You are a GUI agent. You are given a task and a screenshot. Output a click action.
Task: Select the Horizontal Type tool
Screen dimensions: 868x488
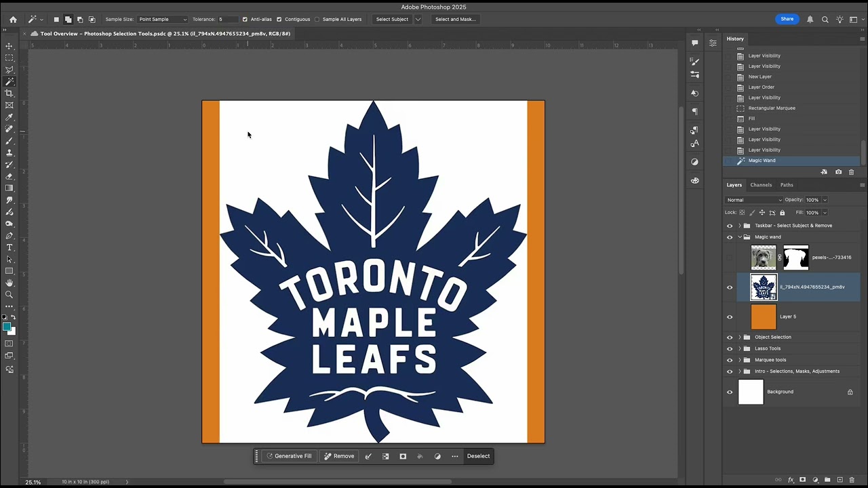point(9,247)
